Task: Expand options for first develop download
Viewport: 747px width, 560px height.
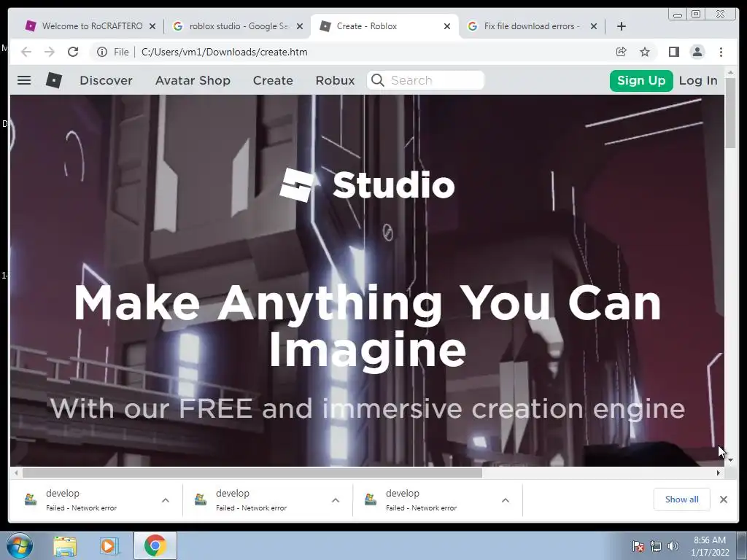Action: pos(166,500)
